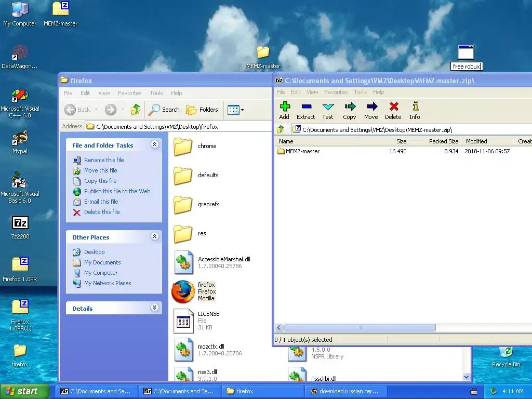Select the My Computer desktop icon
Viewport: 532px width, 399px height.
(x=20, y=14)
